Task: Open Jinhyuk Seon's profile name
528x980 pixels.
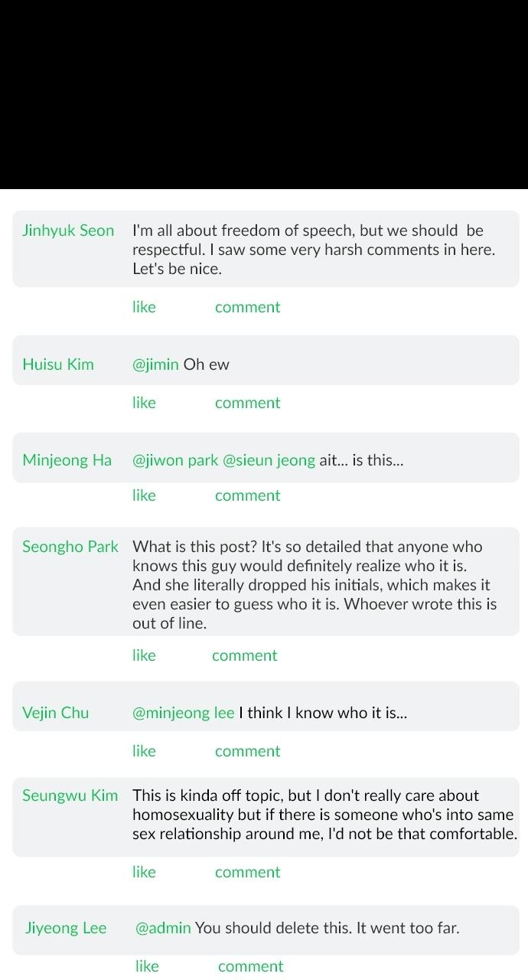Action: 68,230
